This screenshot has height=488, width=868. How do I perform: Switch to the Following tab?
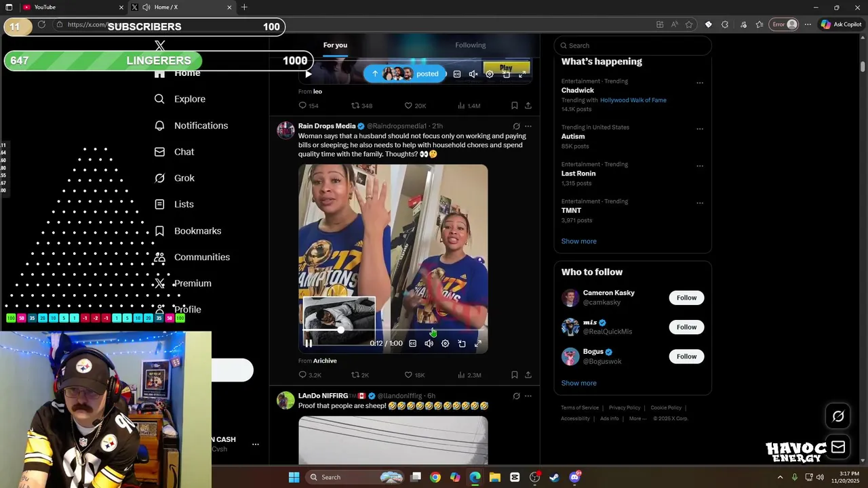pyautogui.click(x=470, y=45)
